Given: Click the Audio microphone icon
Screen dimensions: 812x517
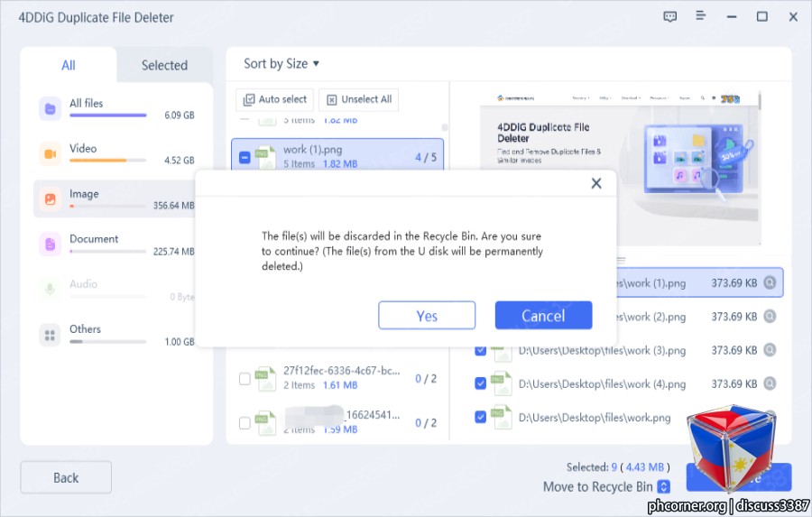Looking at the screenshot, I should coord(51,289).
